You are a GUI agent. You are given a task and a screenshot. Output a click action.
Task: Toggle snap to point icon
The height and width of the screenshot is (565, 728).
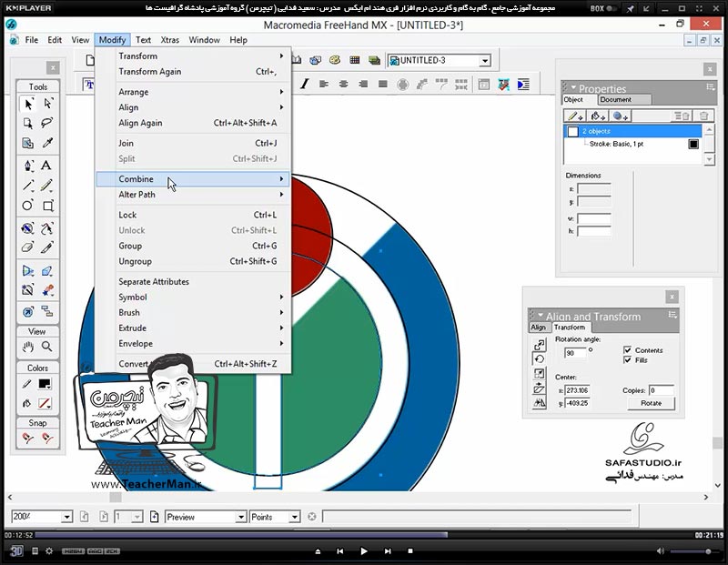pyautogui.click(x=28, y=438)
